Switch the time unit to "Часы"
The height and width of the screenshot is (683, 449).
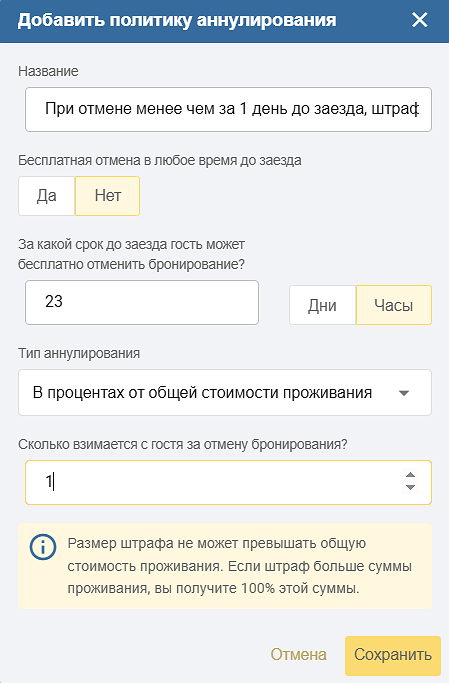(394, 305)
